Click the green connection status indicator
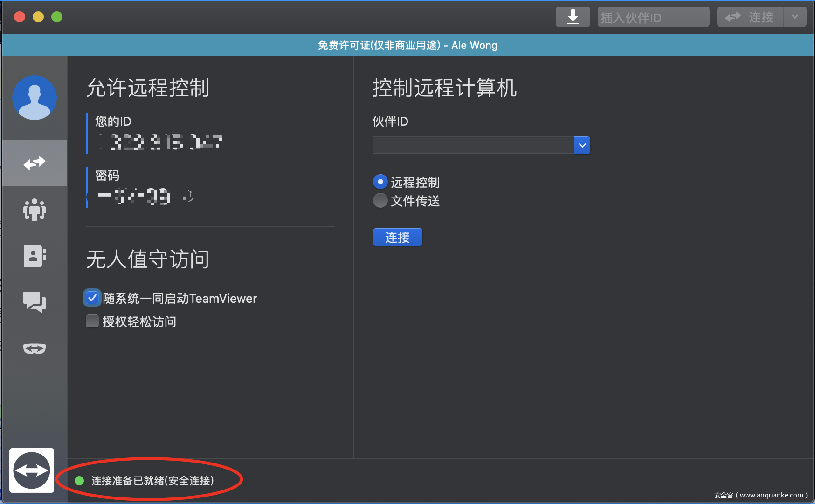815x504 pixels. pos(79,481)
